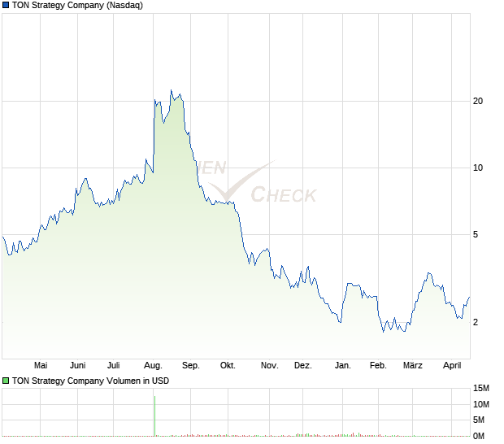
Task: Click the 'Aug.' month label
Action: 153,366
